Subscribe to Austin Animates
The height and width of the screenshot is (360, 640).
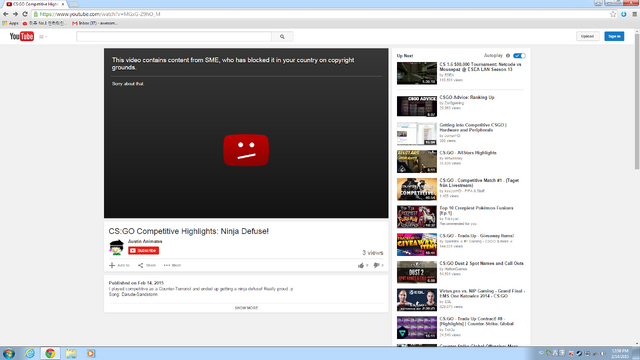pyautogui.click(x=144, y=250)
